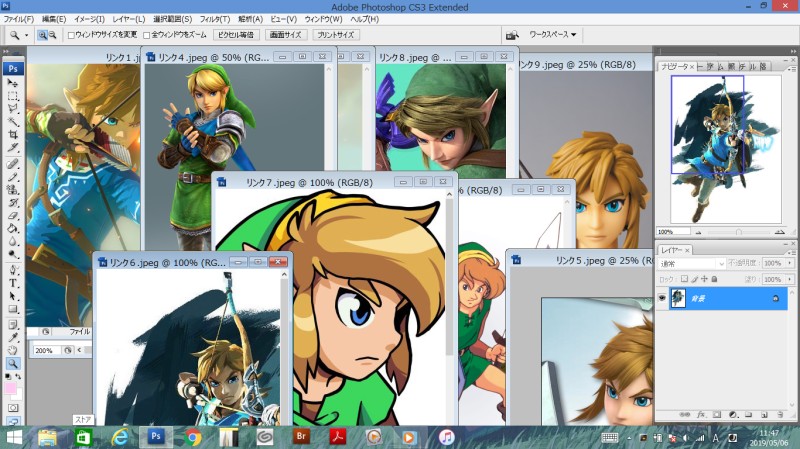The height and width of the screenshot is (449, 800).
Task: Select the Polygonal Lasso tool
Action: tap(13, 109)
